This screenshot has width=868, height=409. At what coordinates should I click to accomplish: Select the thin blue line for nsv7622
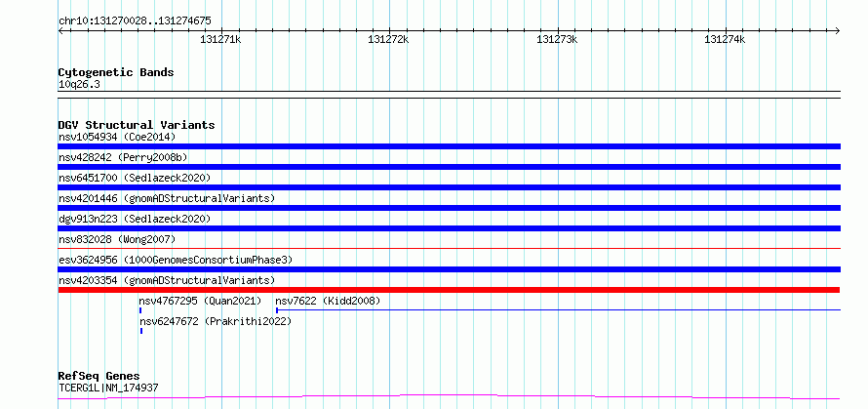pos(558,310)
